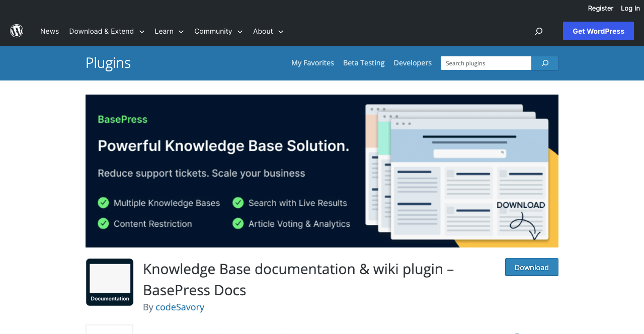Click the WordPress logo icon
This screenshot has width=644, height=334.
pyautogui.click(x=17, y=31)
